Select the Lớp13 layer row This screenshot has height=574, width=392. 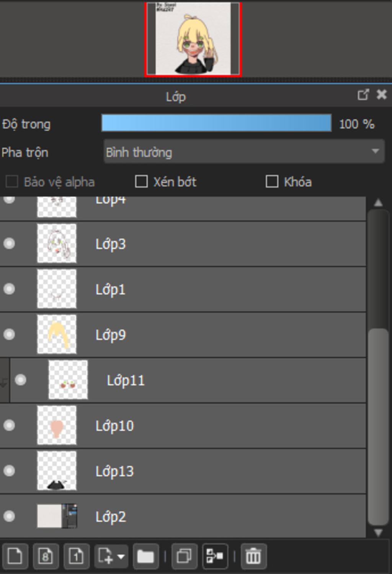191,471
